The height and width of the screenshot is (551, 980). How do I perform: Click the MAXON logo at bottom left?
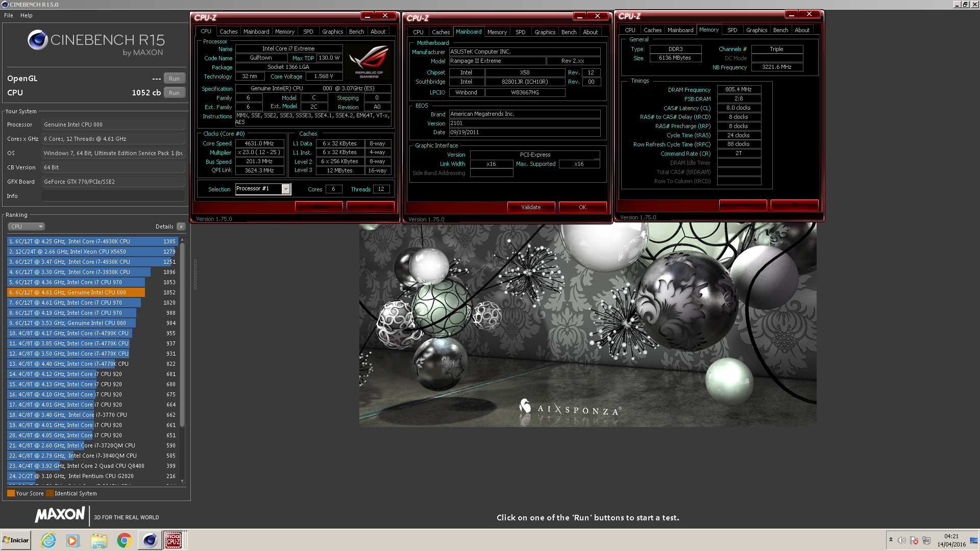tap(60, 515)
